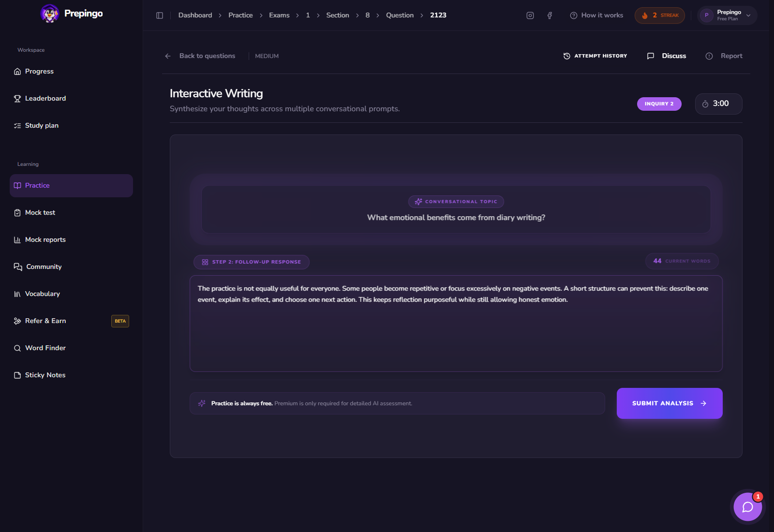This screenshot has height=532, width=774.
Task: Open the Instagram icon link
Action: coord(530,15)
